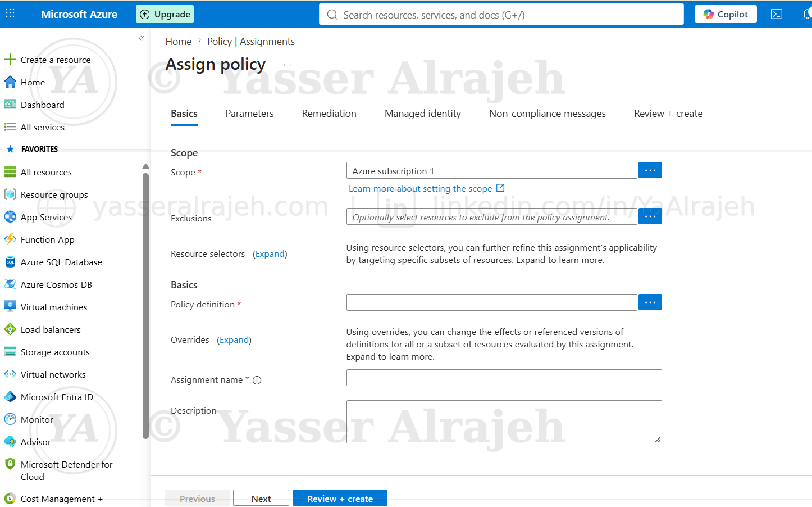Expand the Overrides section
812x507 pixels.
234,340
